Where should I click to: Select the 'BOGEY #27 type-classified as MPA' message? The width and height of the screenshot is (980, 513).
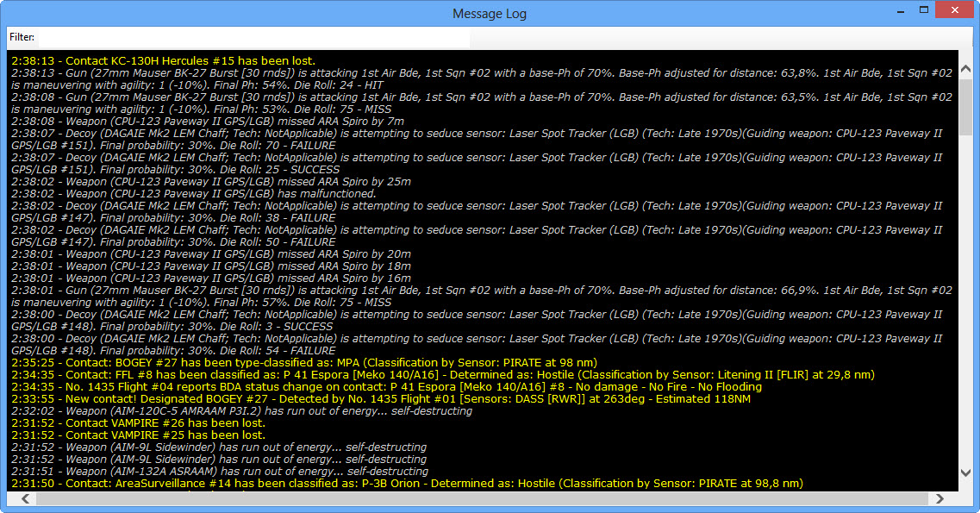click(x=304, y=363)
